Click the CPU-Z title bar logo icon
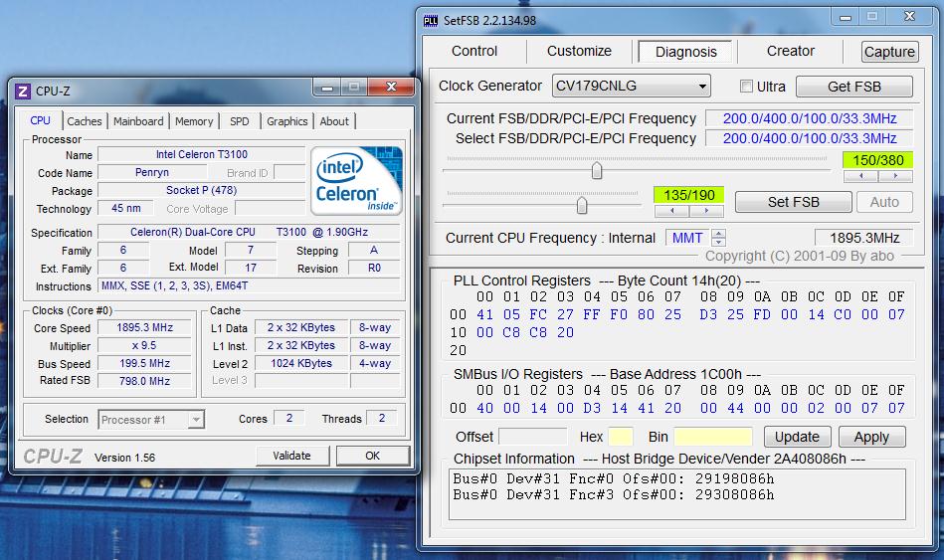944x560 pixels. pos(23,91)
